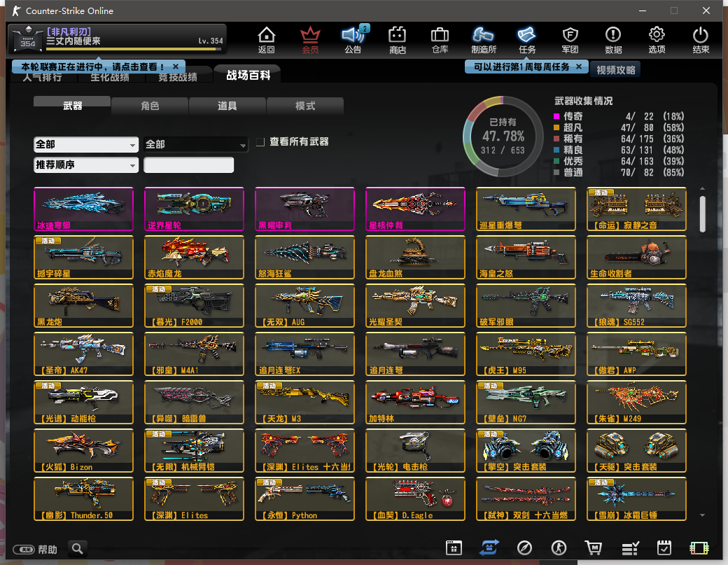Select the 巡星重爆弩 weapon card

[526, 209]
